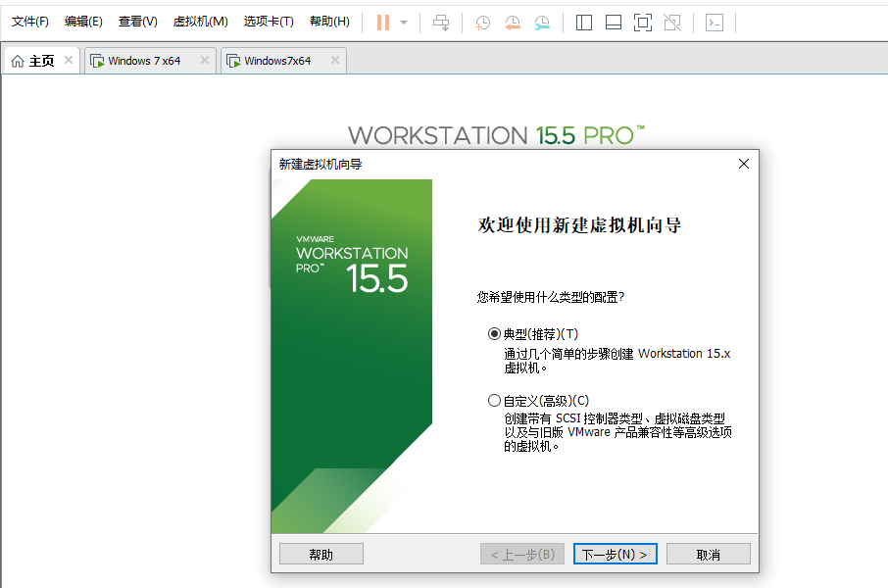
Task: Open the snapshot manager icon
Action: (x=542, y=23)
